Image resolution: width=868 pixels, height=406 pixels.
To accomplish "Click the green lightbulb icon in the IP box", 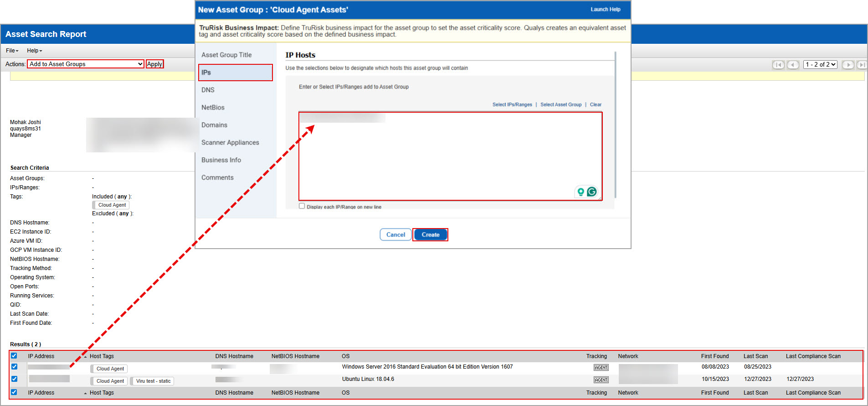I will [580, 192].
